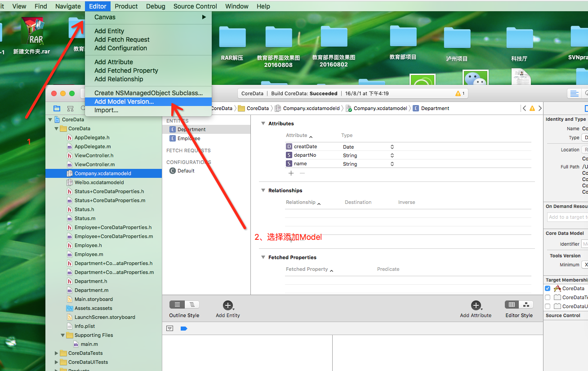The height and width of the screenshot is (371, 588).
Task: Open the Project navigator folder icon
Action: click(x=57, y=108)
